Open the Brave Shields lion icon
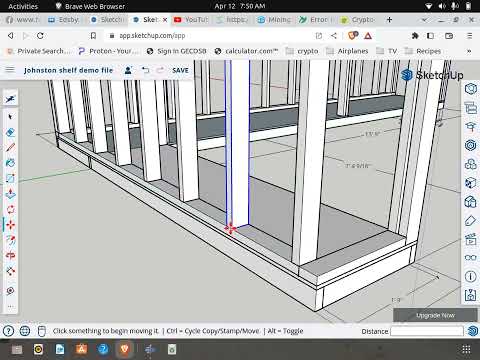 353,35
